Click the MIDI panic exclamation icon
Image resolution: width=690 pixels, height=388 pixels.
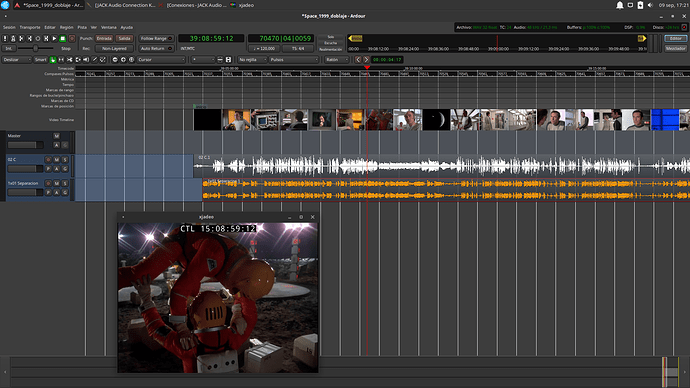coord(5,39)
